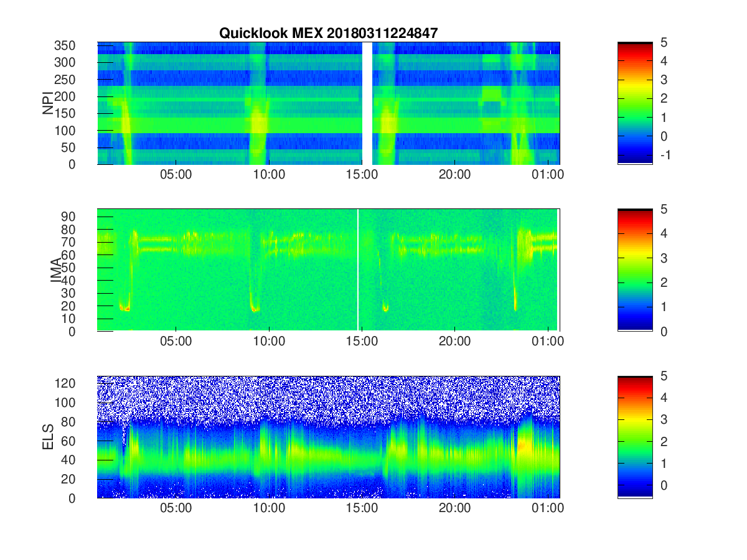Click the IMA spectrogram plot area
The image size is (747, 560).
329,270
